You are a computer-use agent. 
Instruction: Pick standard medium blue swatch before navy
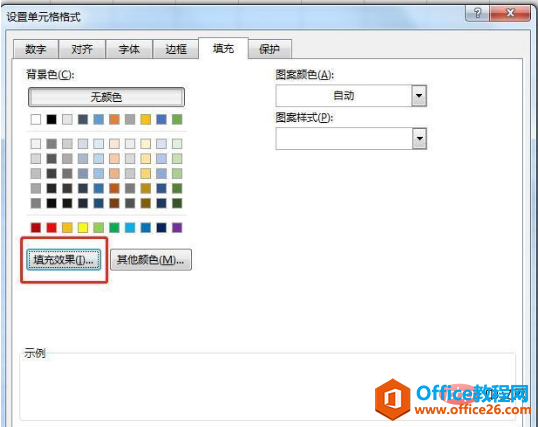[x=145, y=228]
